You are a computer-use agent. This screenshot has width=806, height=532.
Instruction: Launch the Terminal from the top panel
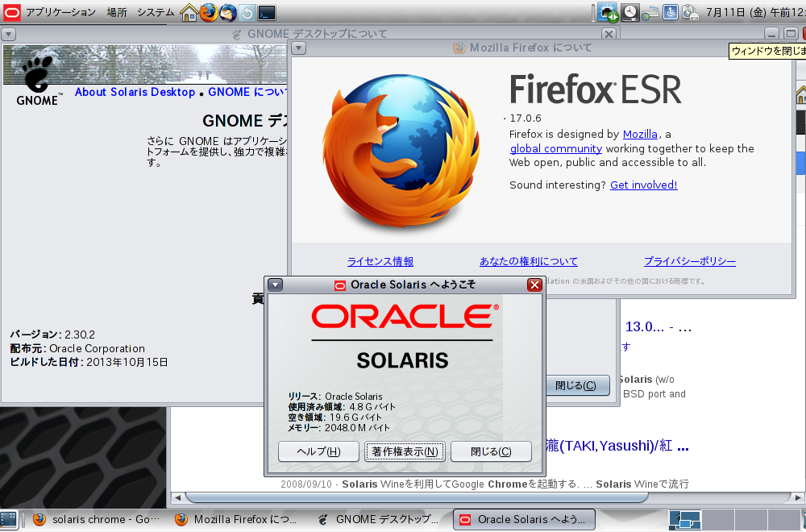point(267,12)
